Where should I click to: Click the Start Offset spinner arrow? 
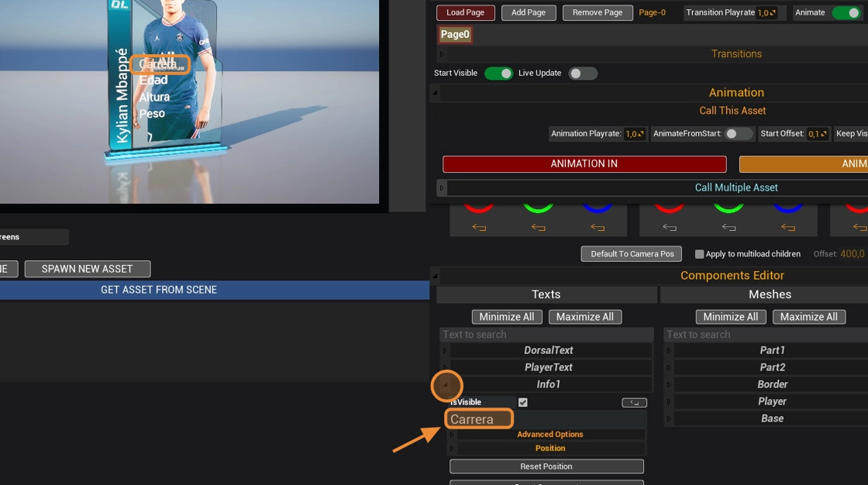pyautogui.click(x=824, y=134)
